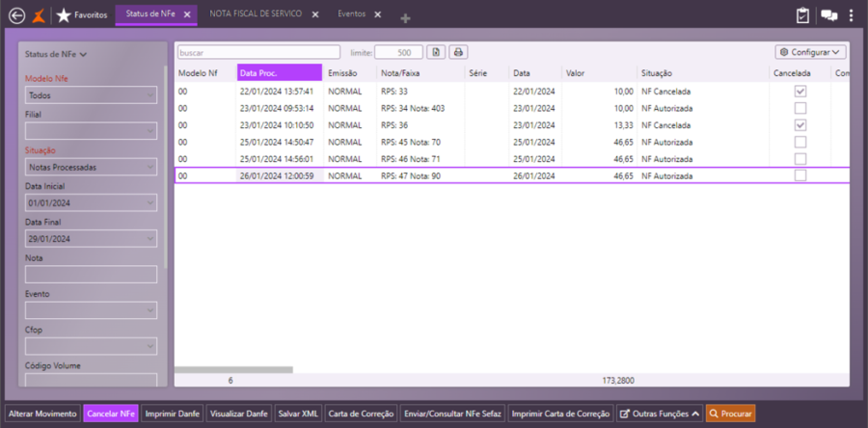This screenshot has height=428, width=868.
Task: Expand the Status de NFe panel header
Action: click(x=56, y=54)
